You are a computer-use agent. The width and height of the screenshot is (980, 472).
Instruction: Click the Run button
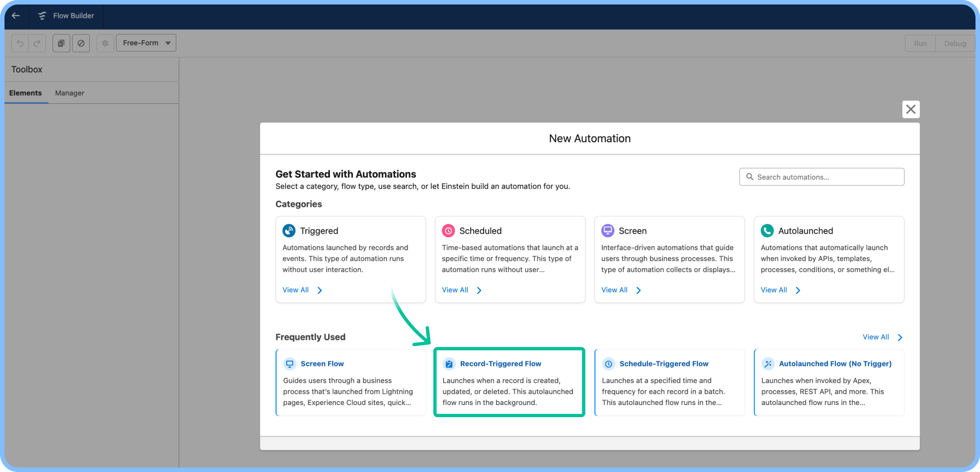click(x=920, y=44)
